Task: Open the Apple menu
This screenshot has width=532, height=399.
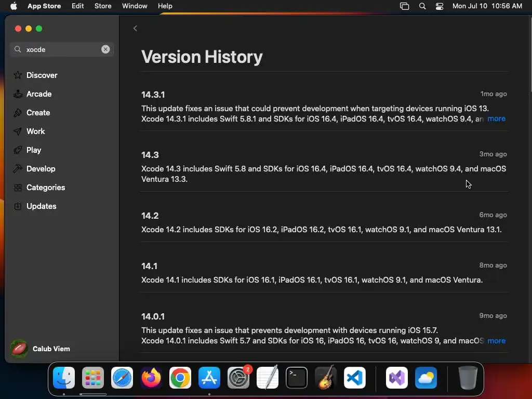Action: 14,6
